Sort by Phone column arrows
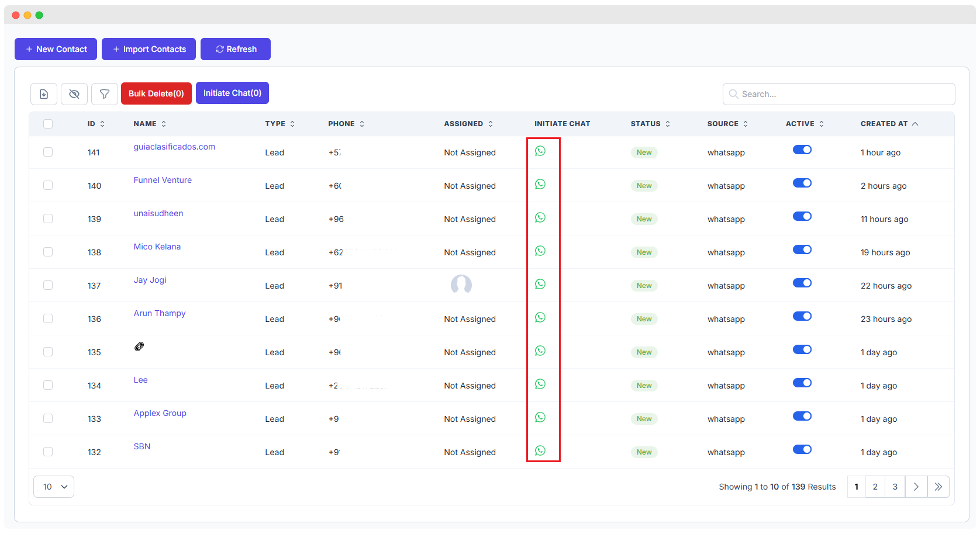The width and height of the screenshot is (980, 534). click(x=362, y=124)
